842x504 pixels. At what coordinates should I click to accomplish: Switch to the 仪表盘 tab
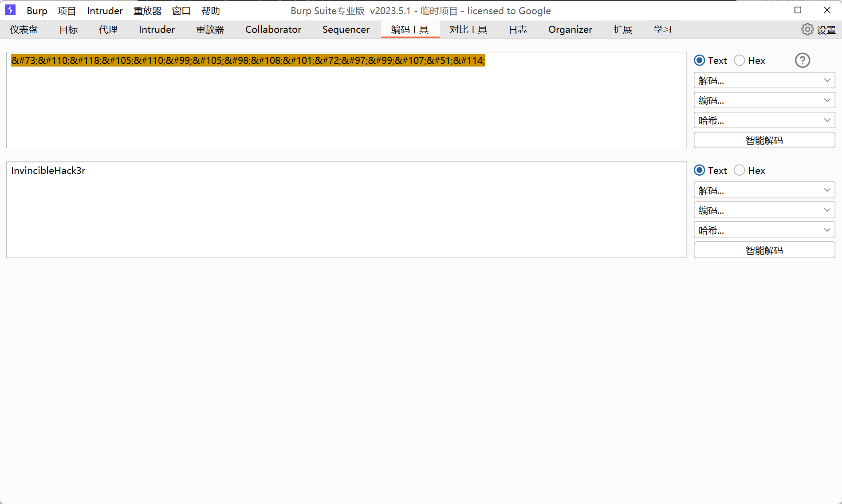click(x=24, y=29)
